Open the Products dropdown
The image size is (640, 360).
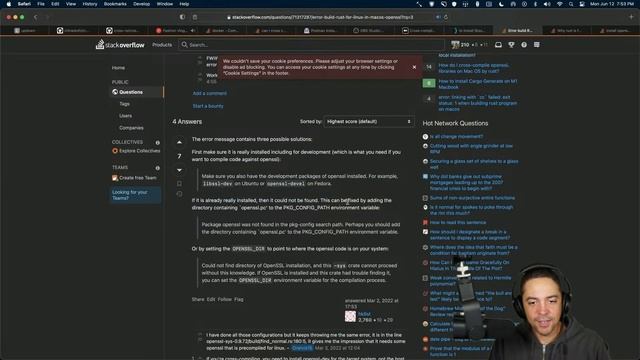tap(162, 45)
